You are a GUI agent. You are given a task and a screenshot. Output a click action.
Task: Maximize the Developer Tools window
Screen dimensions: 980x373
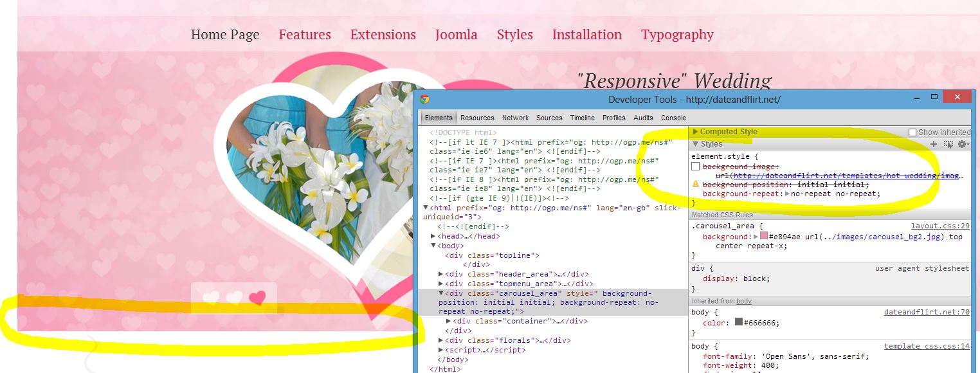click(x=934, y=97)
